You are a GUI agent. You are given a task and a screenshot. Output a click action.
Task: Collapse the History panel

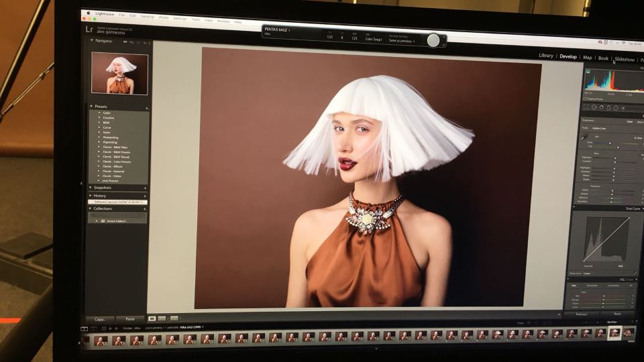[x=90, y=195]
